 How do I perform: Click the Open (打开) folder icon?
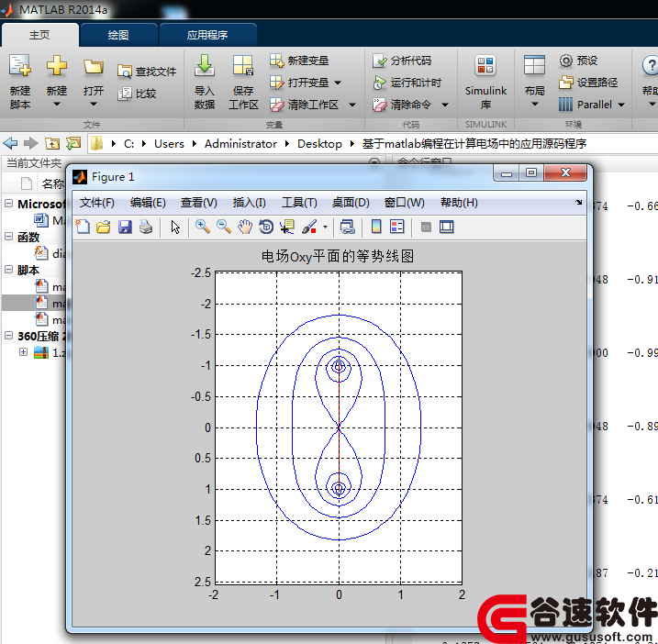(x=94, y=66)
